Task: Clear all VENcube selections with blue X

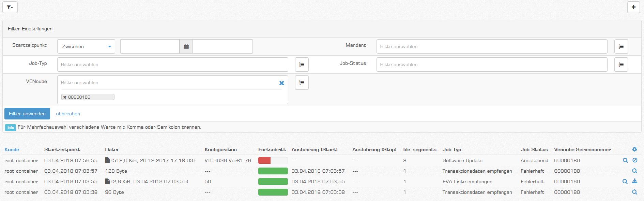Action: point(281,83)
